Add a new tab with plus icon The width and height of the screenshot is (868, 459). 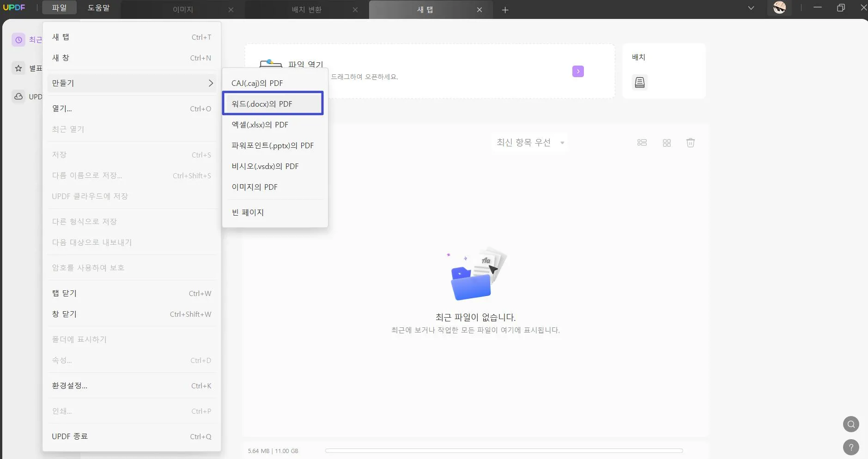tap(505, 10)
